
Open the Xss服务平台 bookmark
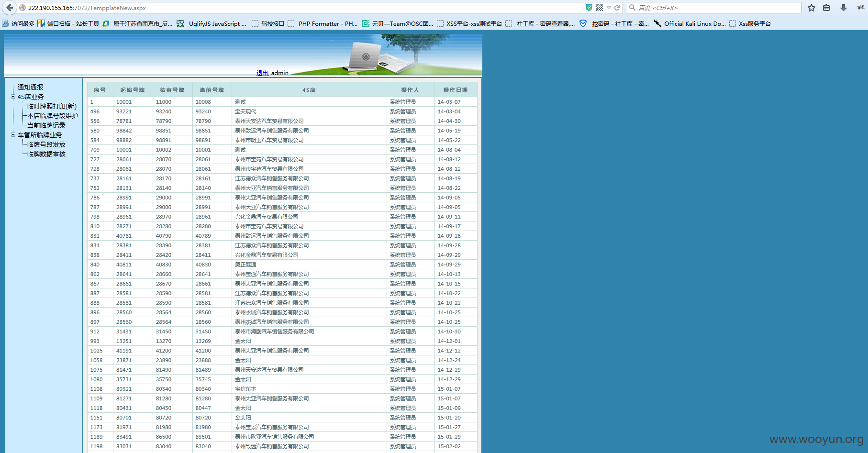click(750, 23)
